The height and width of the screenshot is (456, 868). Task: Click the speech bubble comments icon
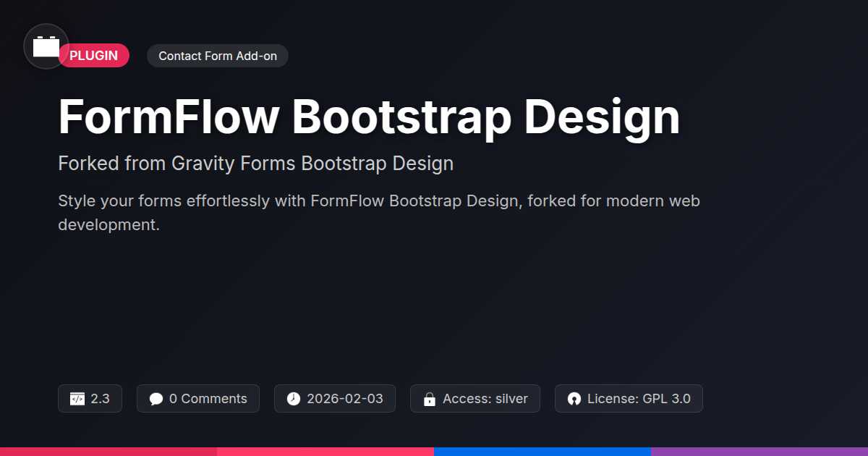tap(156, 399)
